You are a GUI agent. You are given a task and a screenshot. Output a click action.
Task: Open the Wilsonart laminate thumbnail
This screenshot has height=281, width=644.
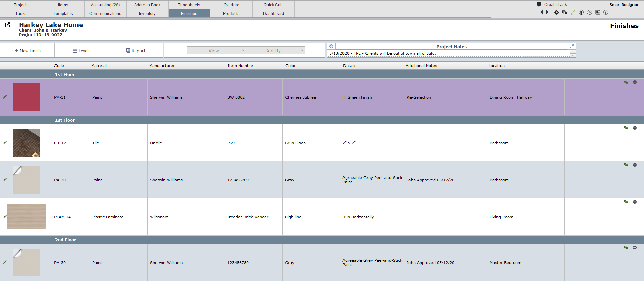point(26,217)
